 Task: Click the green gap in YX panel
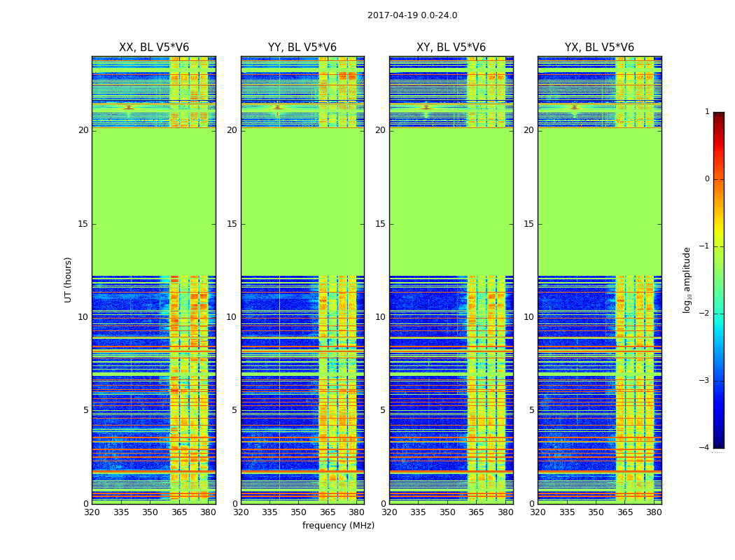[x=599, y=202]
